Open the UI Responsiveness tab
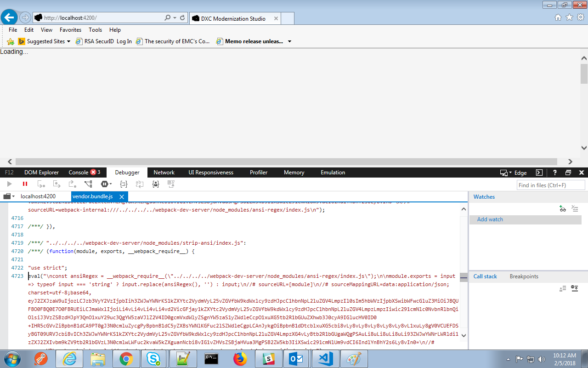The width and height of the screenshot is (588, 368). (211, 172)
